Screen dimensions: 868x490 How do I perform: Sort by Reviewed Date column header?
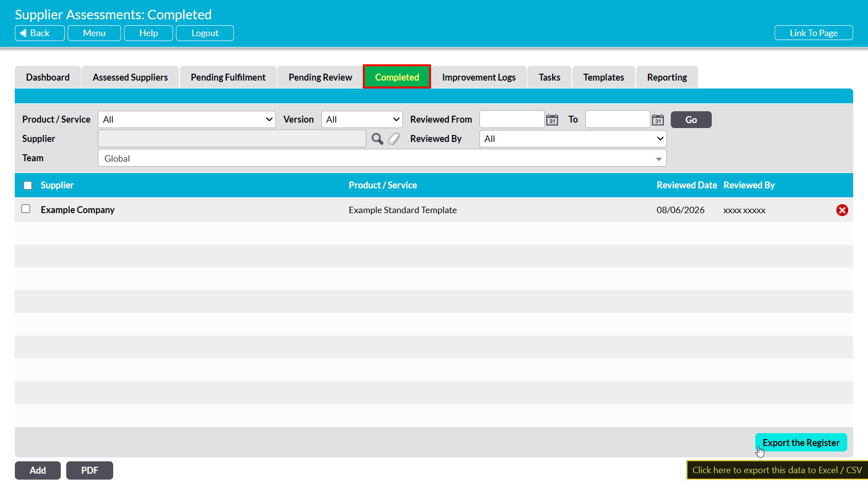687,185
